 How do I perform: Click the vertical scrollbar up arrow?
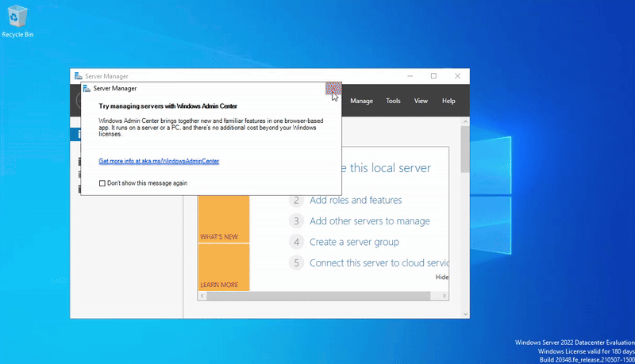(x=465, y=121)
